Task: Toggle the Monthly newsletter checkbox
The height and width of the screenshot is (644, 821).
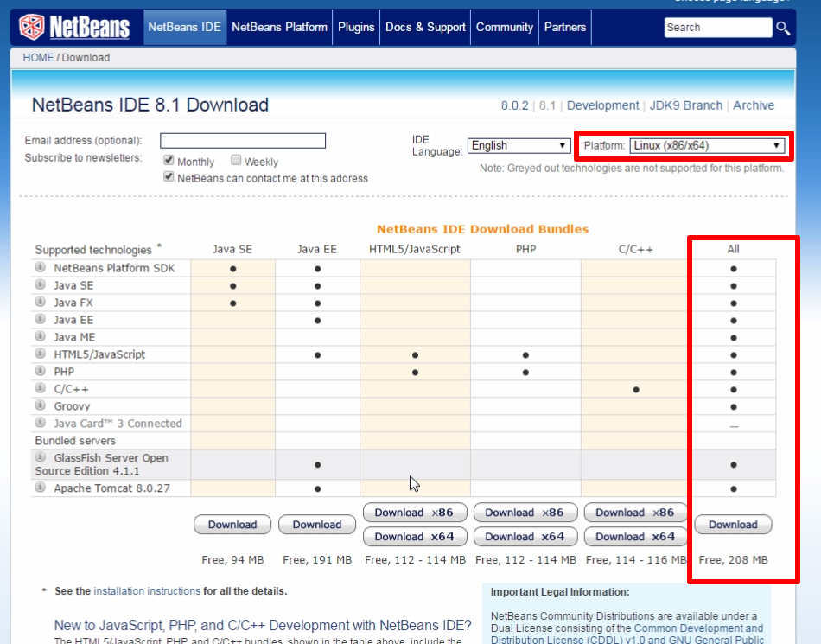Action: point(169,160)
